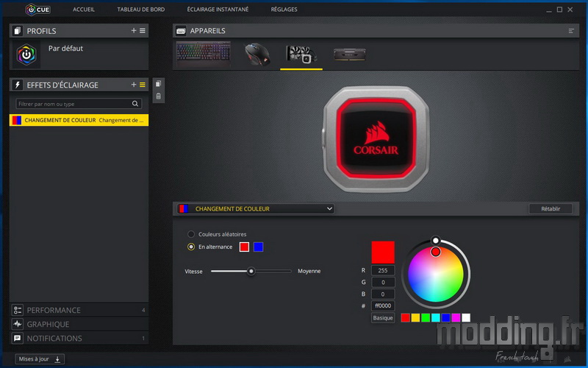Click the hex color code field

point(383,305)
